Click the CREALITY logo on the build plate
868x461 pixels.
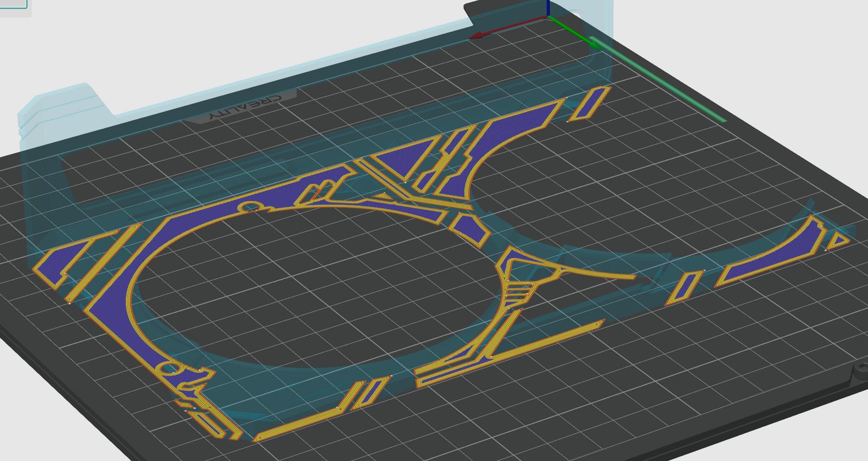[246, 108]
